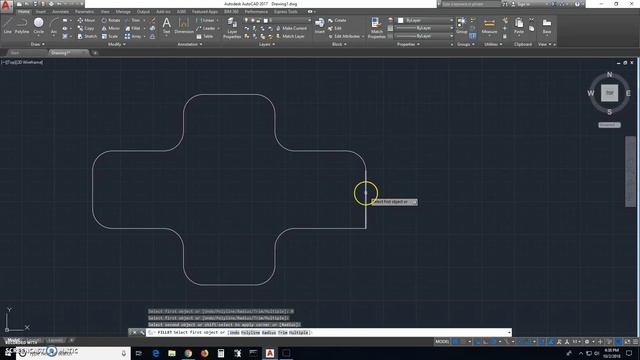This screenshot has width=640, height=360.
Task: Toggle grid display in status bar
Action: (x=456, y=342)
